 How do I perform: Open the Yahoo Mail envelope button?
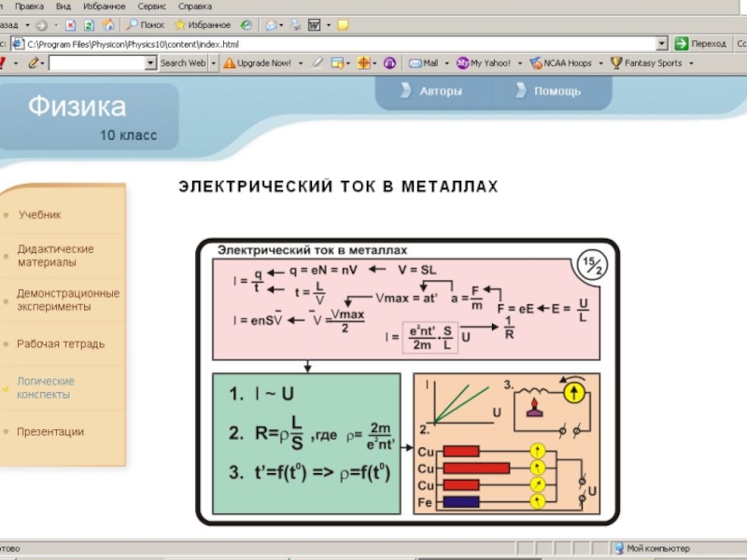424,63
